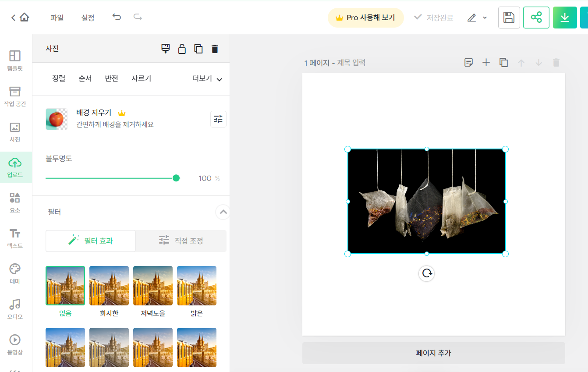Undo the last action
The width and height of the screenshot is (588, 372).
[x=117, y=18]
